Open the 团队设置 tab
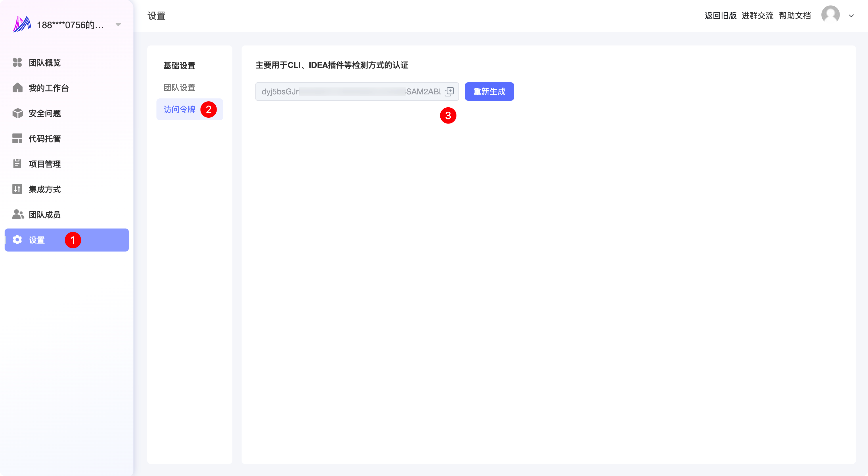This screenshot has height=476, width=868. click(x=179, y=88)
